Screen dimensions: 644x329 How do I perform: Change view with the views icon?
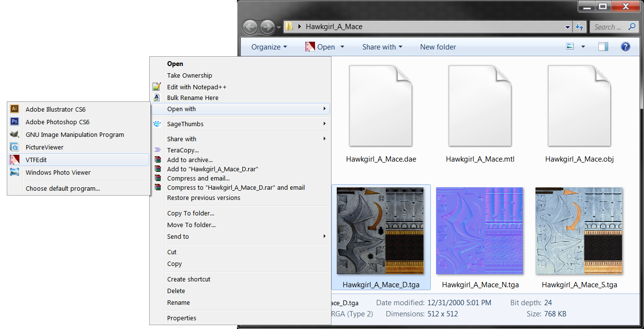[570, 47]
